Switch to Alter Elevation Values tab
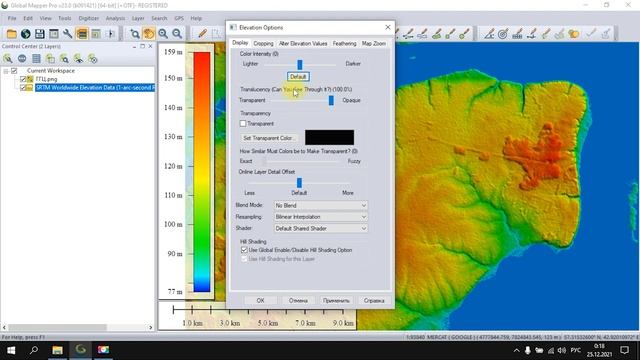The height and width of the screenshot is (360, 640). 303,43
